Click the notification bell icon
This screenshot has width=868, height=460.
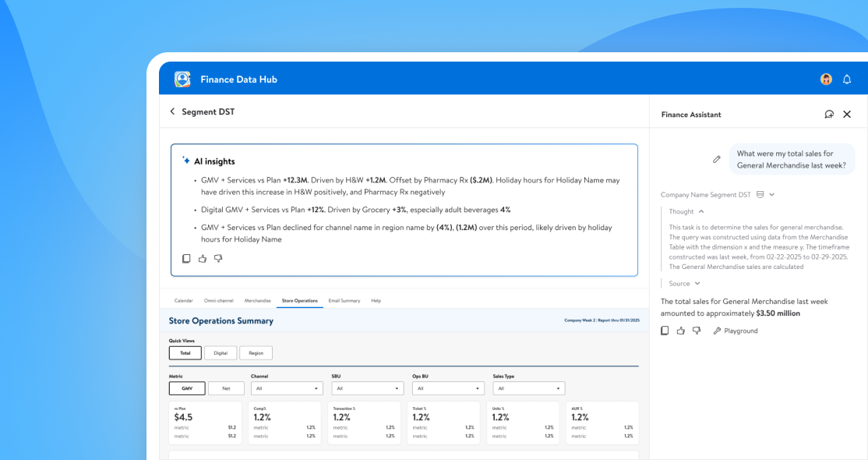[847, 80]
